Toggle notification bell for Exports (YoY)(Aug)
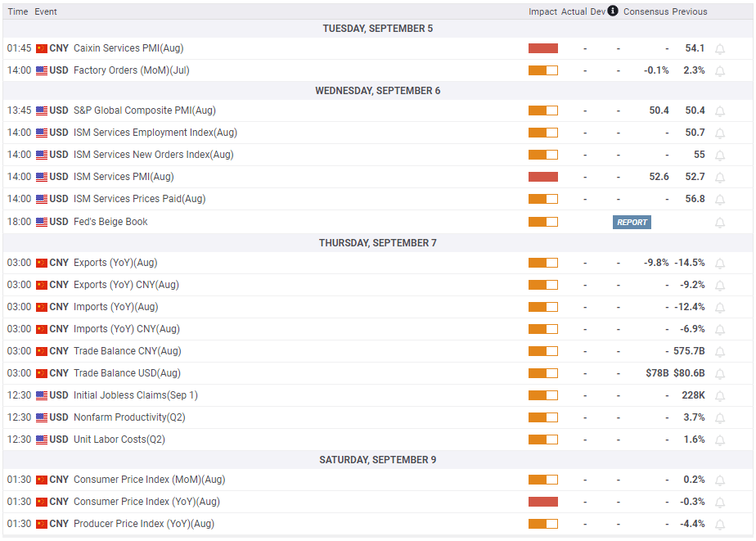 pyautogui.click(x=720, y=264)
